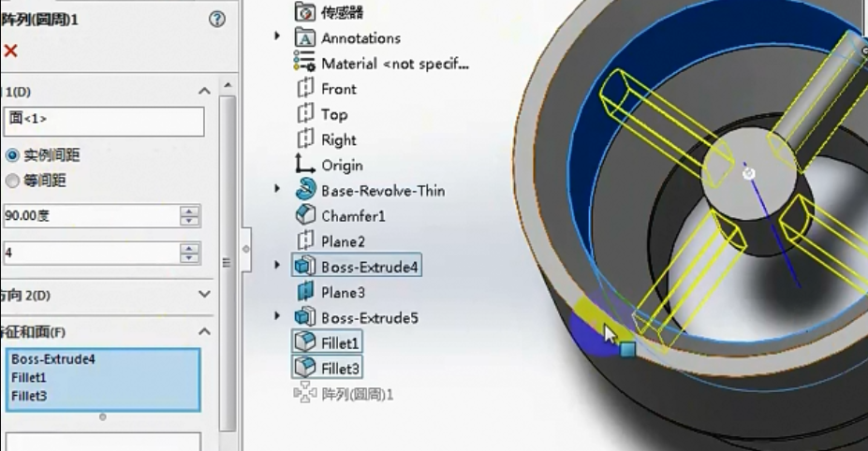The height and width of the screenshot is (451, 868).
Task: Select the Front plane icon
Action: point(305,89)
